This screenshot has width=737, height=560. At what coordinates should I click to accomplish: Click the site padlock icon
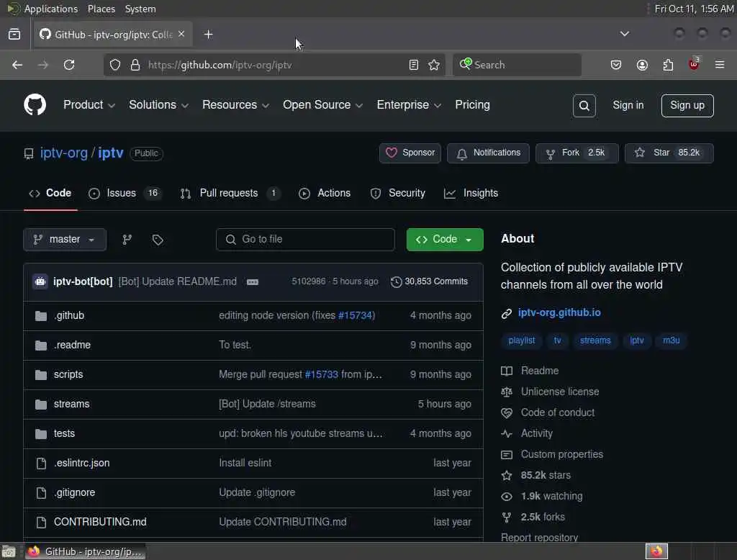tap(135, 65)
